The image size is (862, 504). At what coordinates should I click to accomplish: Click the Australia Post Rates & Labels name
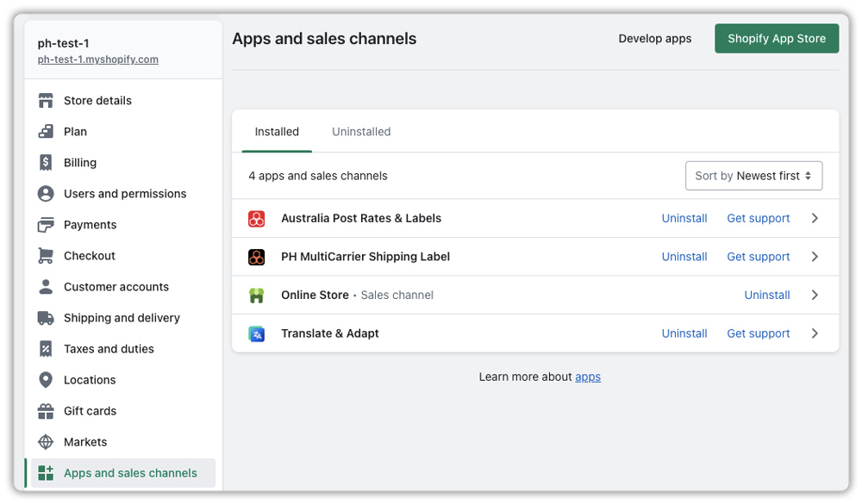click(x=361, y=218)
